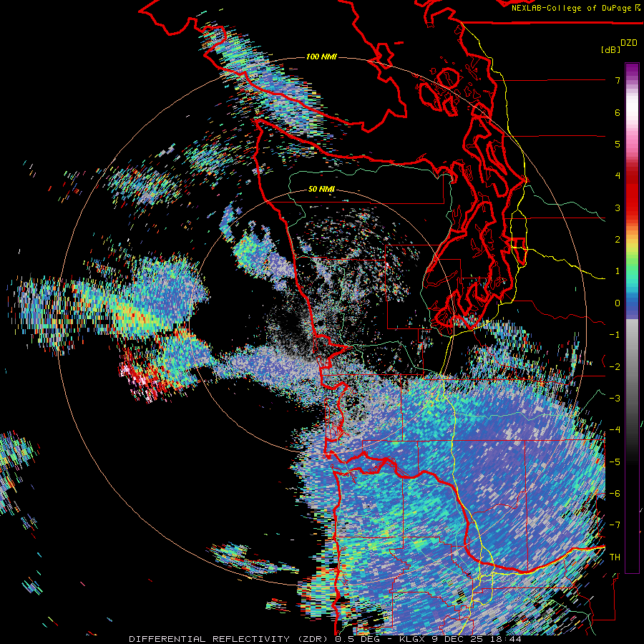The image size is (644, 644).
Task: Click the '3' value on the color scale
Action: [x=618, y=208]
